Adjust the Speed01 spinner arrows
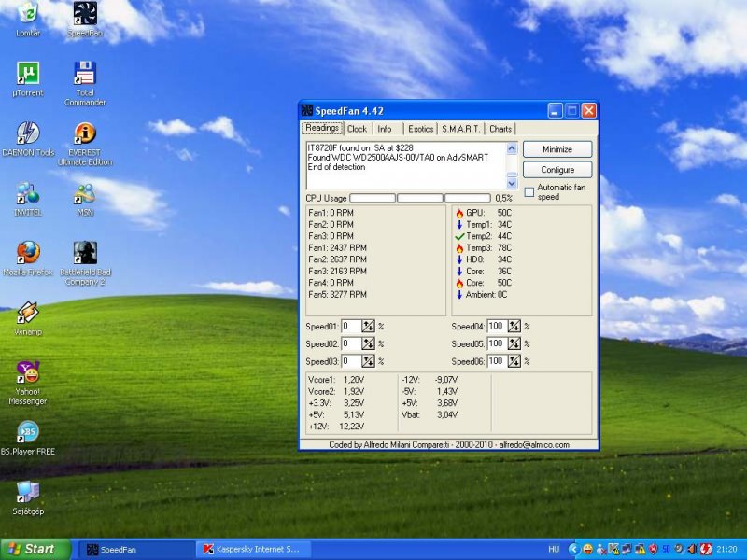The height and width of the screenshot is (560, 747). [x=368, y=326]
